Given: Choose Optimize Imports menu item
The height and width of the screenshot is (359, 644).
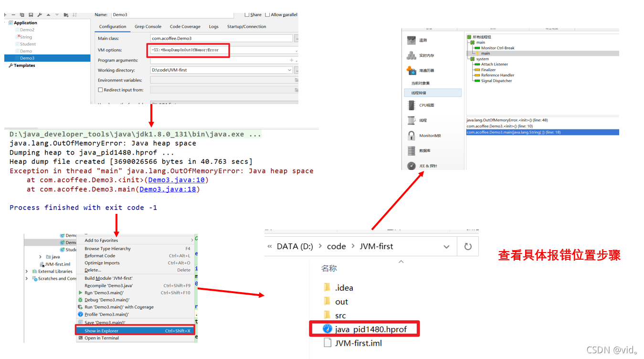Looking at the screenshot, I should [x=136, y=263].
